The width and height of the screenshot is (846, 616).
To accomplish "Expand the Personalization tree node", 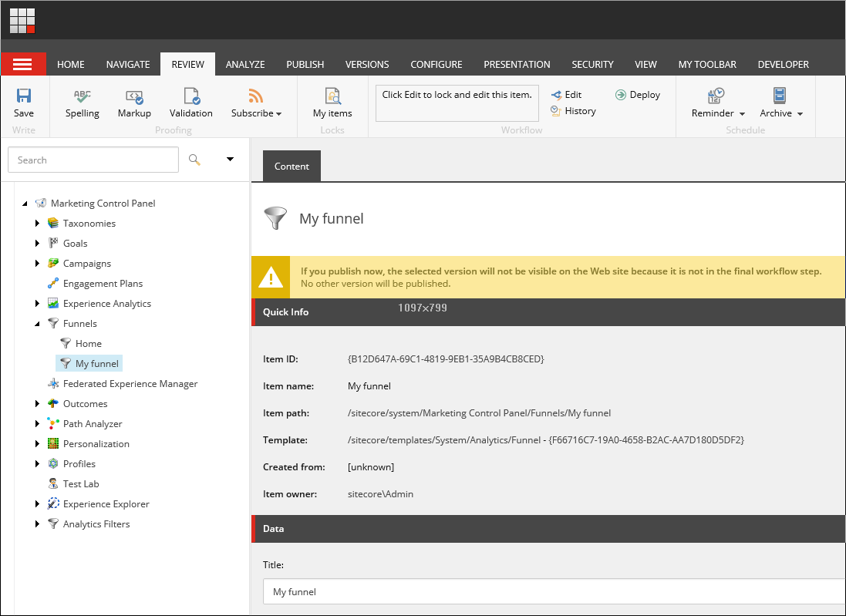I will coord(37,443).
